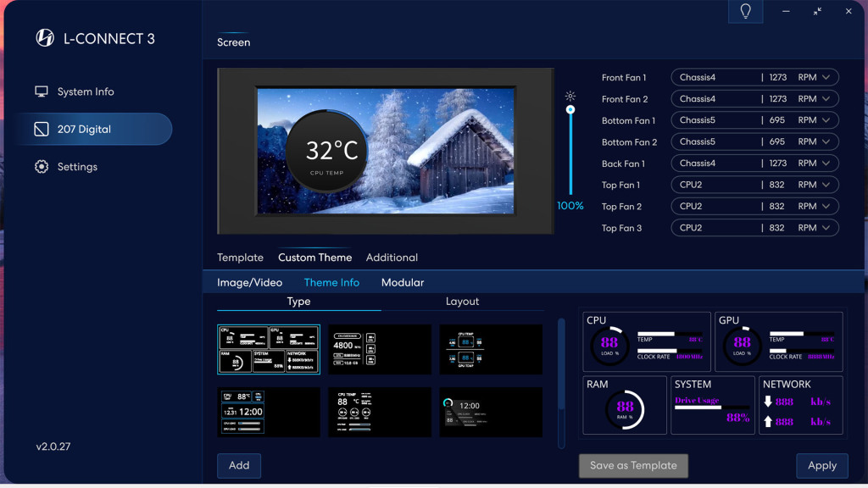The height and width of the screenshot is (488, 868).
Task: Click the brightness sun icon
Action: click(x=570, y=96)
